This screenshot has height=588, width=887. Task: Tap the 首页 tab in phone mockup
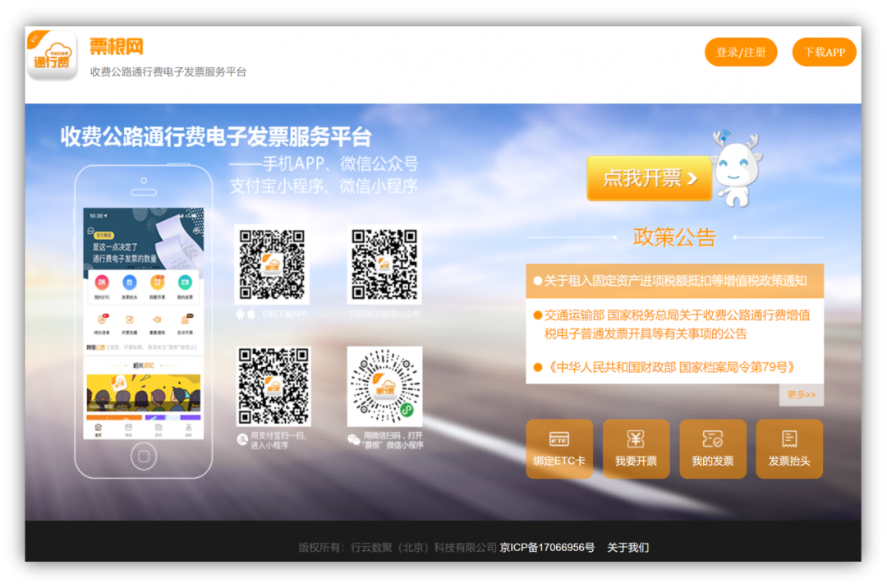tap(99, 430)
